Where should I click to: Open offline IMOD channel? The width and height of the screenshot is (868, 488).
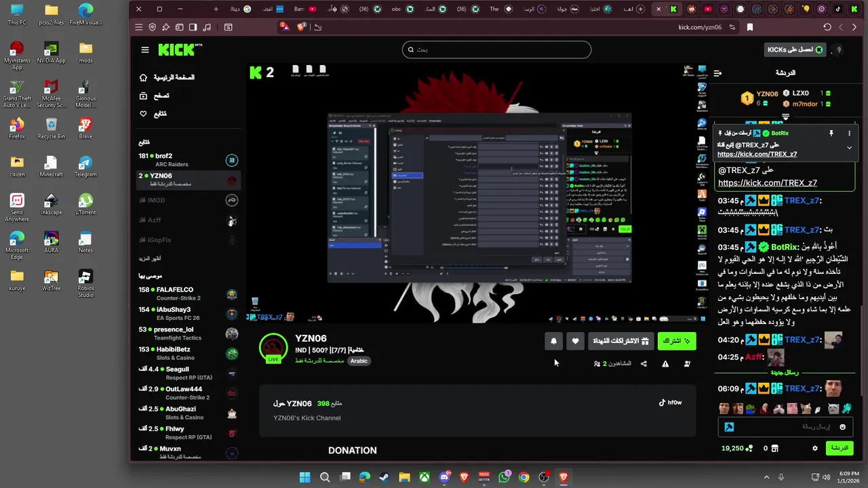point(188,200)
